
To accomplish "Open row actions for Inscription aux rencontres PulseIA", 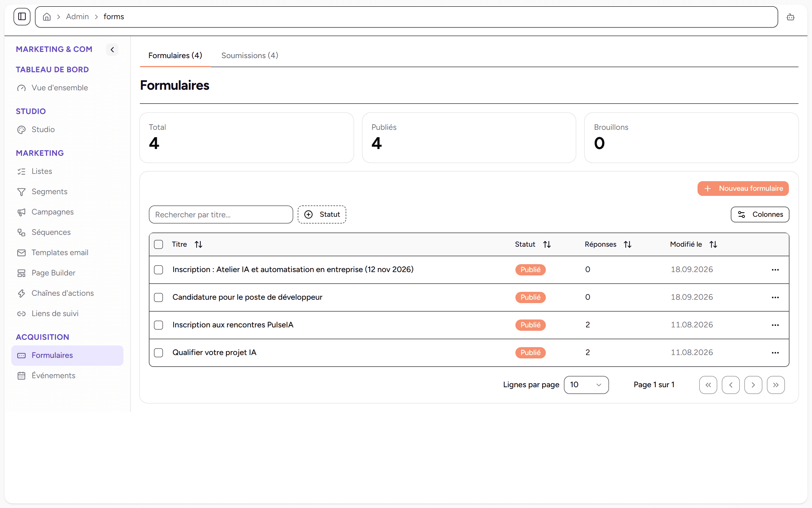I will [775, 325].
